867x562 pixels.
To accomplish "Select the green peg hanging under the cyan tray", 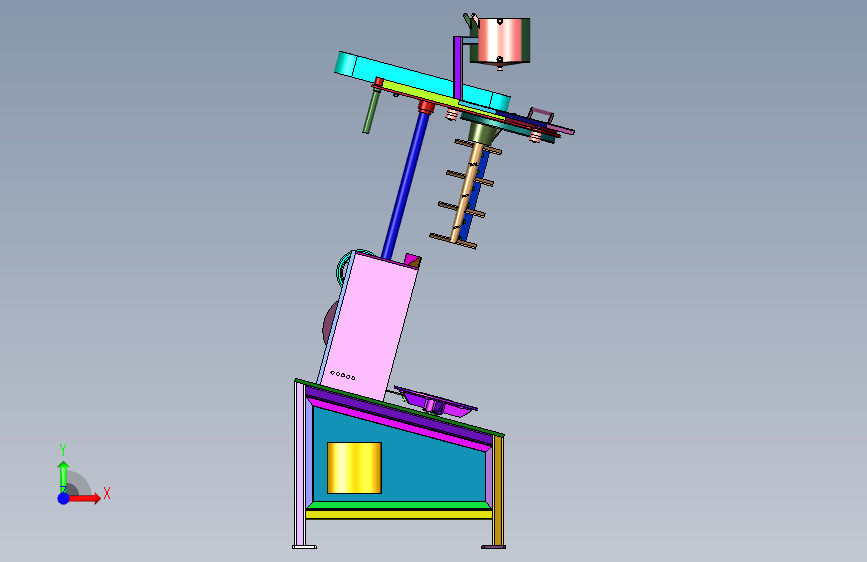I will pyautogui.click(x=371, y=112).
